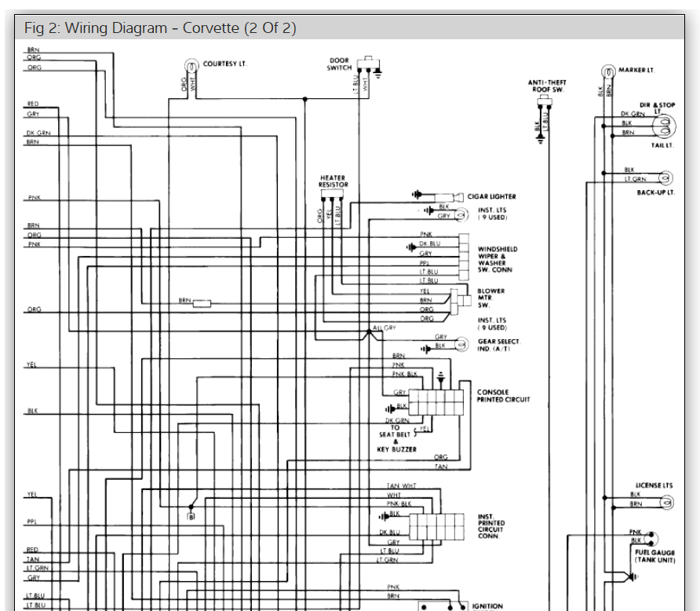Viewport: 700px width, 611px height.
Task: Click the upper inst. lights bulb symbol
Action: coord(461,215)
